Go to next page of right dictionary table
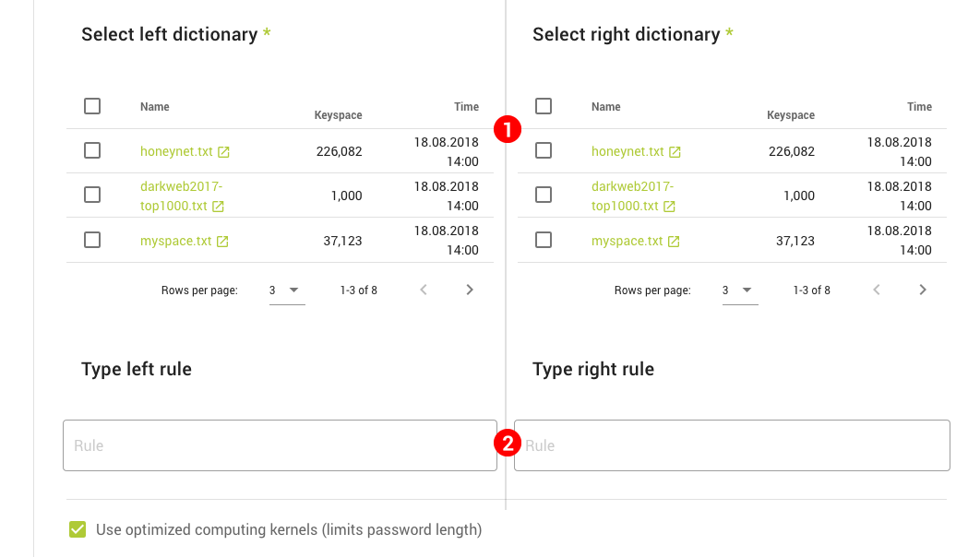 tap(923, 290)
